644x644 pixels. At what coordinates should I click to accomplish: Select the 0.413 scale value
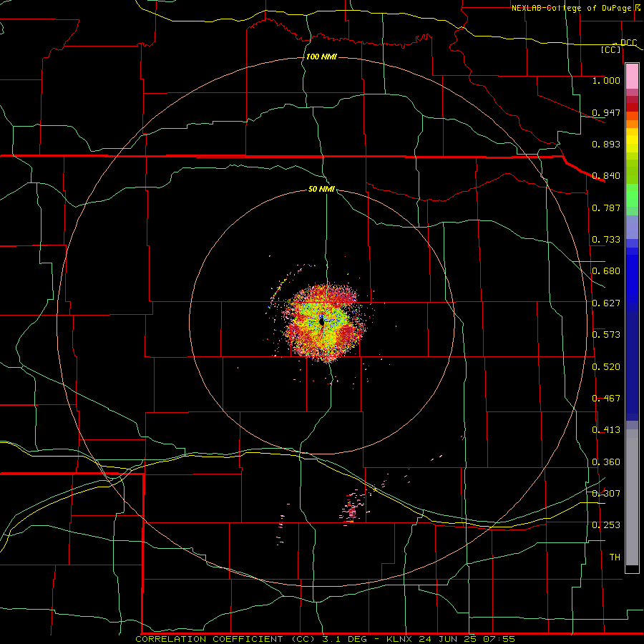coord(606,430)
